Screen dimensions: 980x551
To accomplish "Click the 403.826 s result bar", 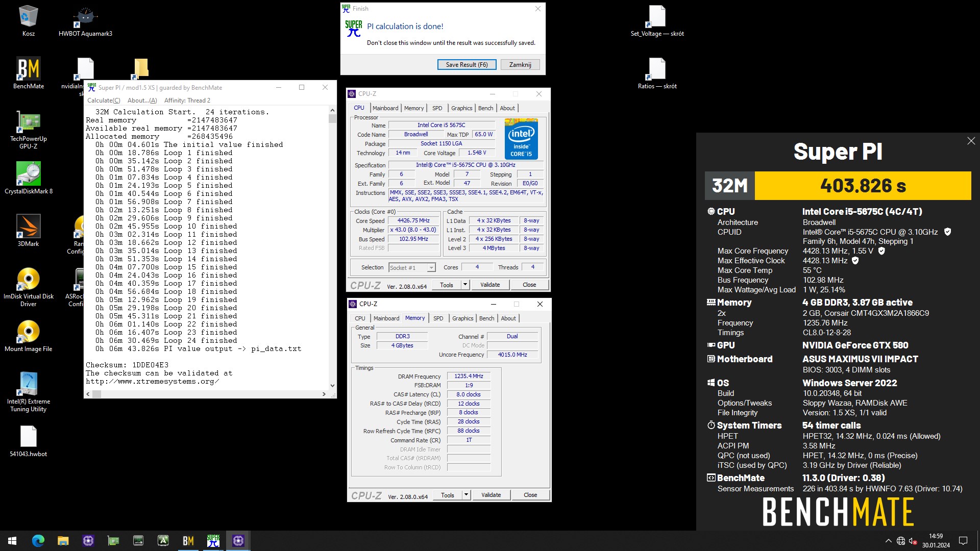I will [863, 186].
